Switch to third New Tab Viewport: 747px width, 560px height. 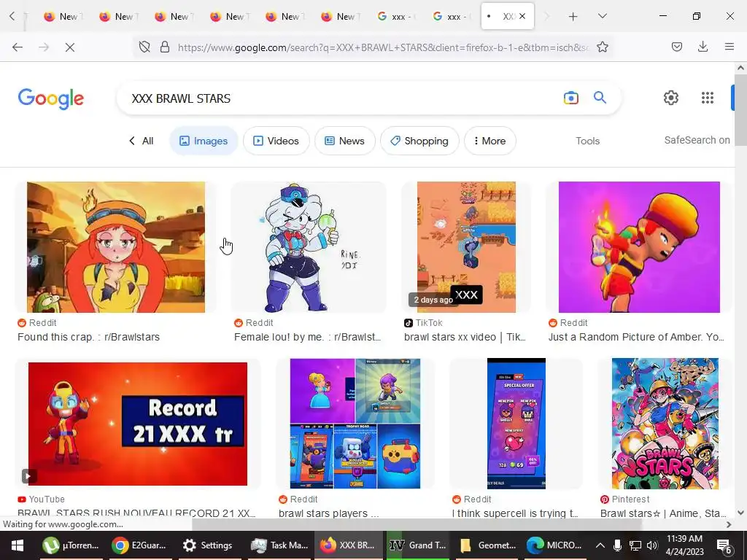coord(174,16)
